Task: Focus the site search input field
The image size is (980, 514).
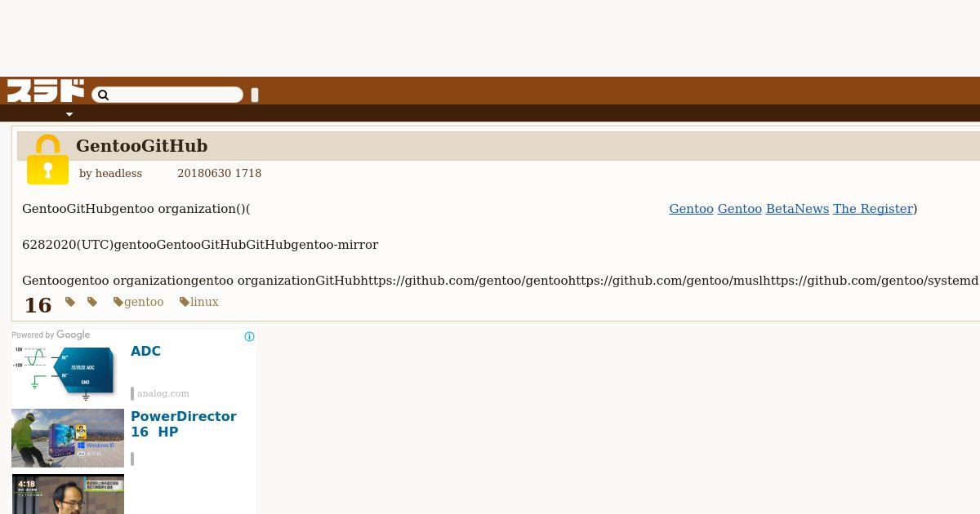Action: [x=167, y=95]
